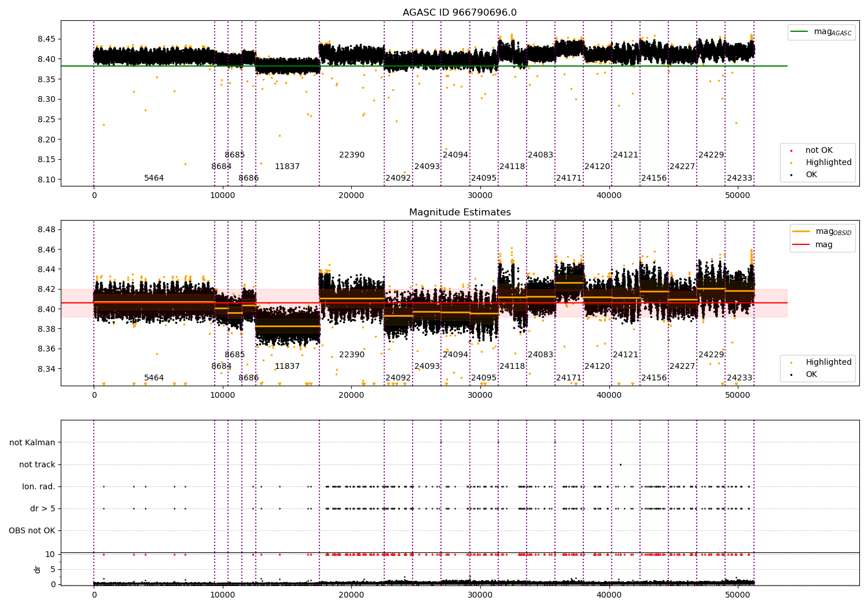This screenshot has height=608, width=868.
Task: Click the 'dr' axis tick label 10
Action: tap(50, 554)
